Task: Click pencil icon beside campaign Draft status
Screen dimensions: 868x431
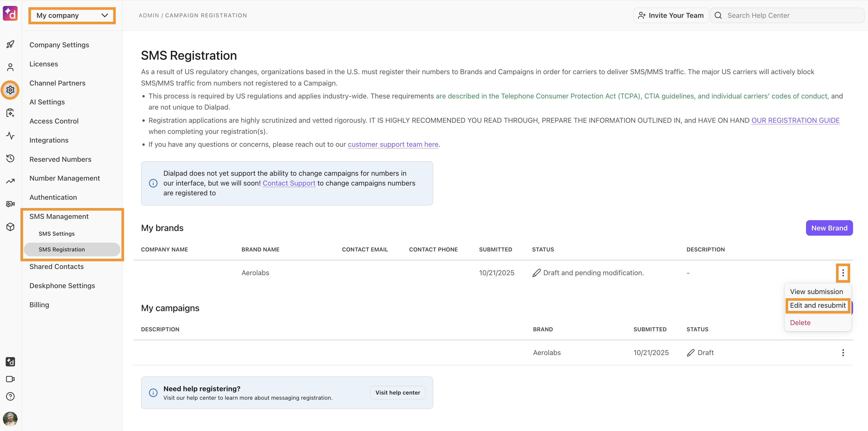Action: [690, 352]
